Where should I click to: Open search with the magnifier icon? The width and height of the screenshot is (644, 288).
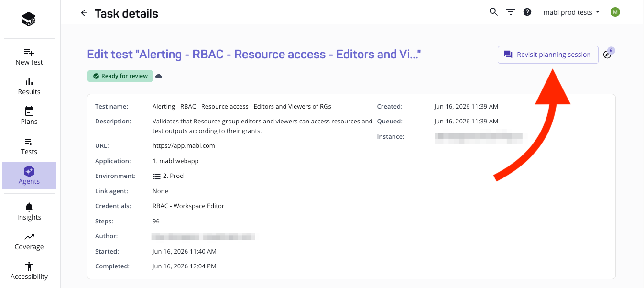pyautogui.click(x=494, y=12)
